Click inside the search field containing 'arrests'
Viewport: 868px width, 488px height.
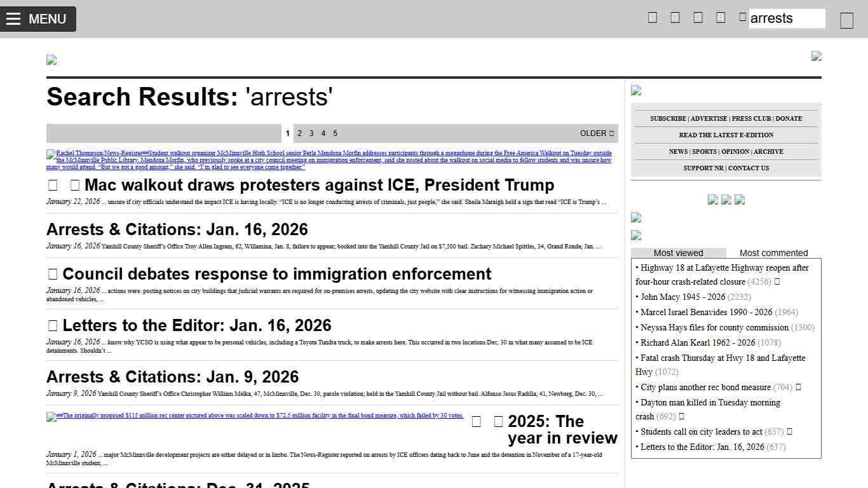pos(787,18)
